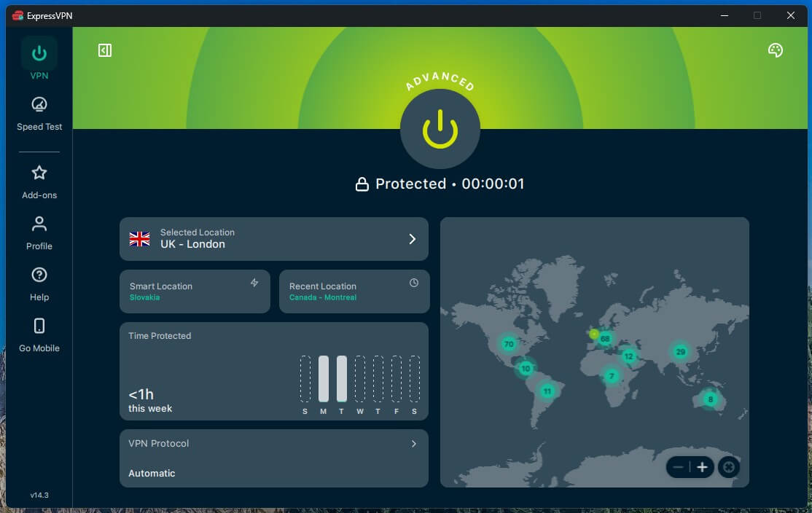Click the UK flag icon

click(140, 238)
